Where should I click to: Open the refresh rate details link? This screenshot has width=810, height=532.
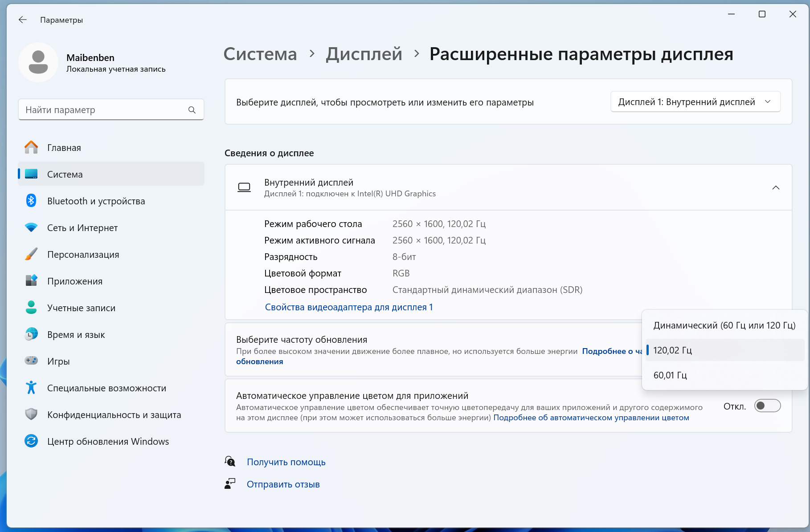tap(612, 351)
